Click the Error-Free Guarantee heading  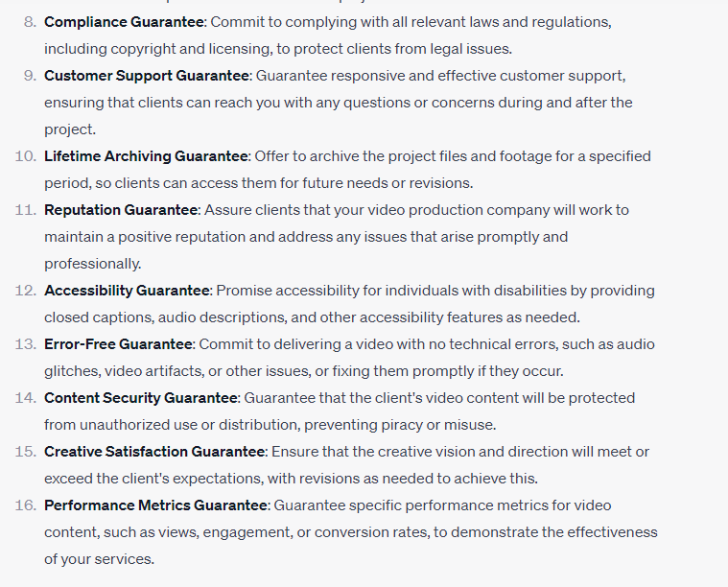tap(118, 343)
